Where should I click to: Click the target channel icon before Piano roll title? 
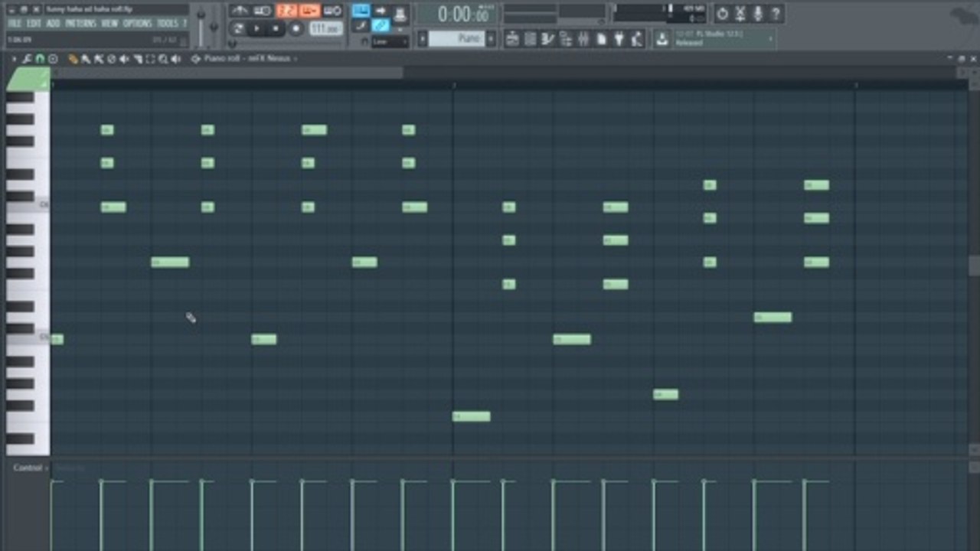[195, 58]
